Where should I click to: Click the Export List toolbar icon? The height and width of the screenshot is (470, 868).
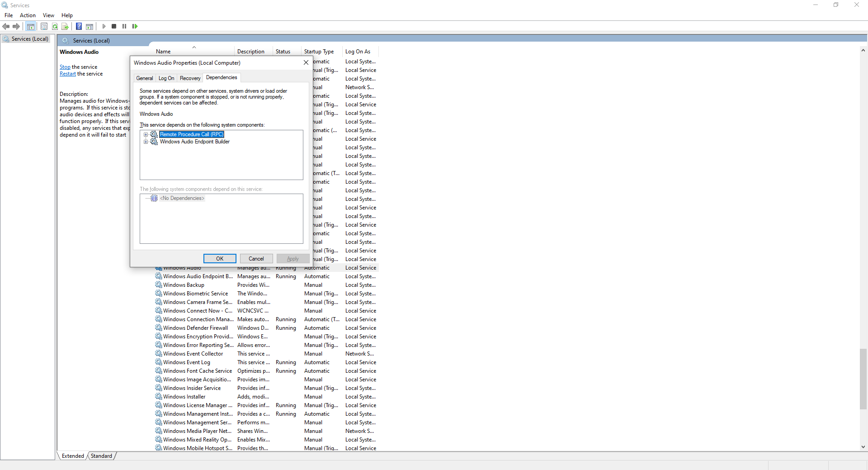click(x=65, y=26)
